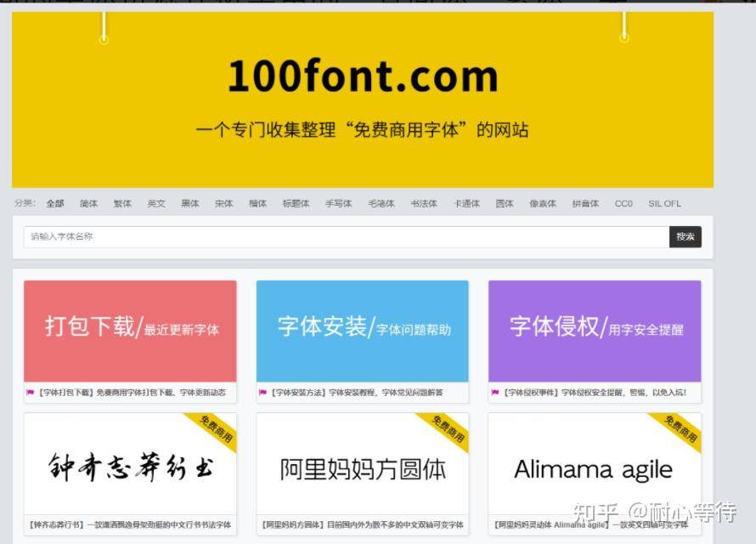
Task: Click the 100font.com banner title
Action: click(363, 76)
